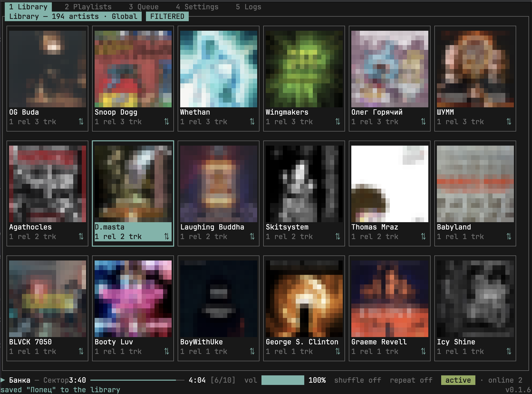
Task: Click the Skitsystem artwork thumbnail
Action: [304, 184]
